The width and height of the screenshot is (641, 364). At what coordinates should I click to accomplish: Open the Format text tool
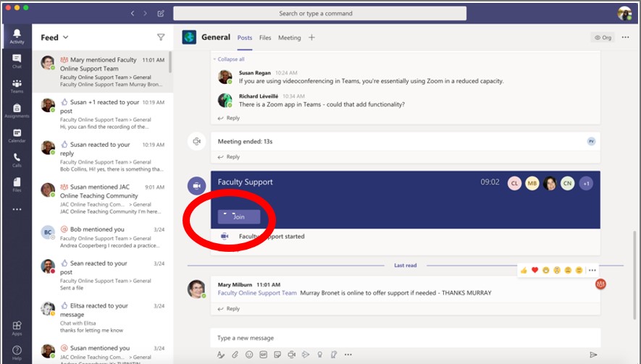point(221,355)
